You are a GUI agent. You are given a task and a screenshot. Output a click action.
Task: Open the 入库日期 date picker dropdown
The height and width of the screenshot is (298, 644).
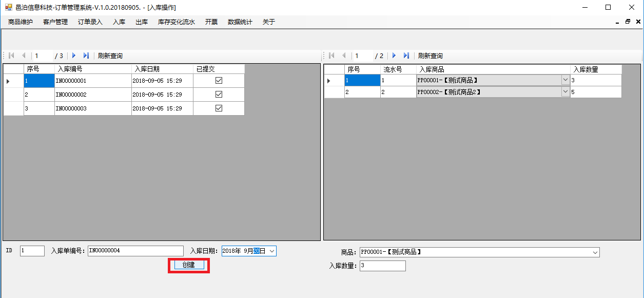point(272,251)
